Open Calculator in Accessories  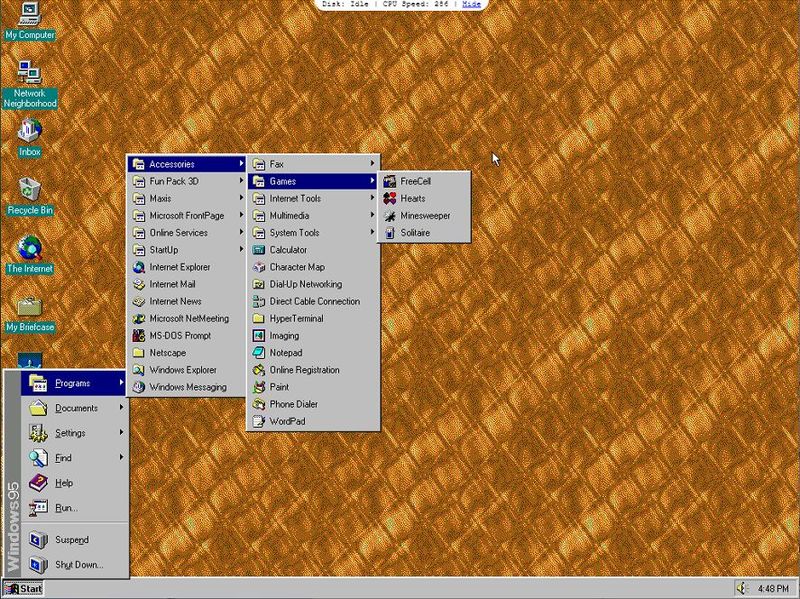(313, 250)
